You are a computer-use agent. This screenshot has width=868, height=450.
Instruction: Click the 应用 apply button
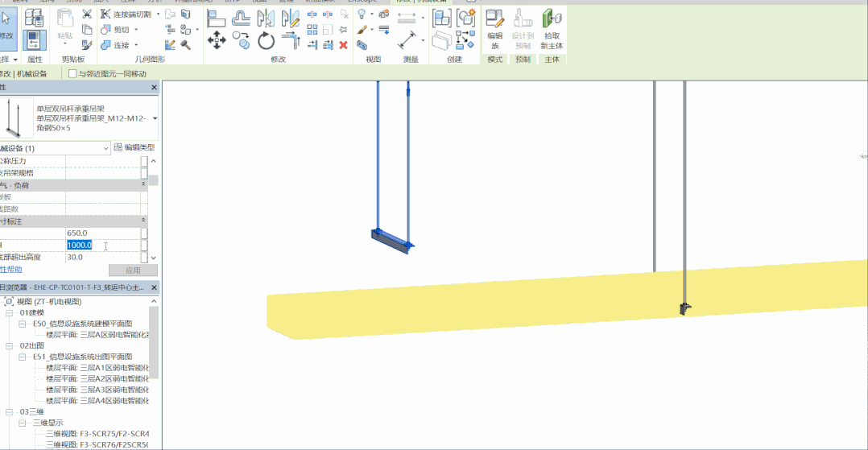coord(133,270)
